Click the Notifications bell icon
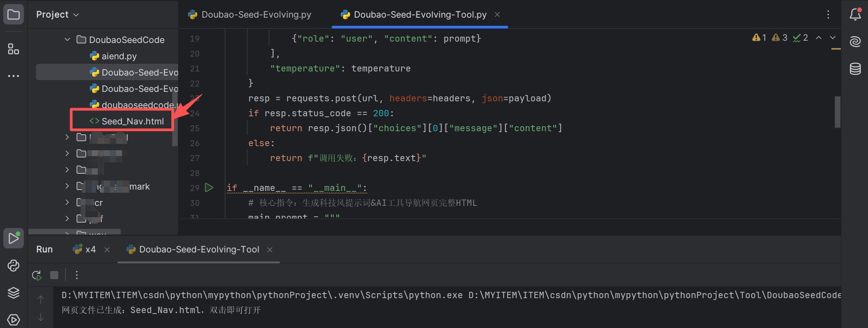 tap(855, 14)
